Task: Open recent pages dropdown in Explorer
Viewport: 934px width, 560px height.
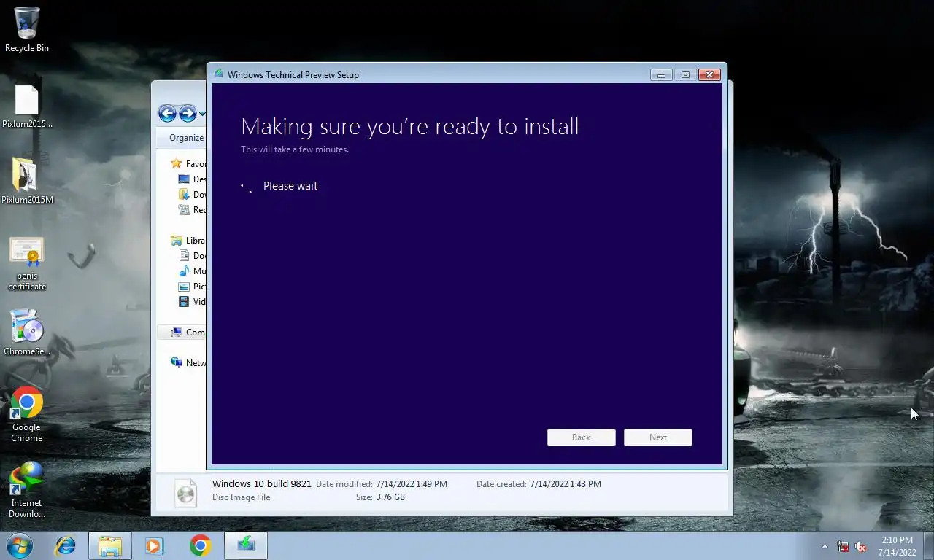Action: (x=202, y=114)
